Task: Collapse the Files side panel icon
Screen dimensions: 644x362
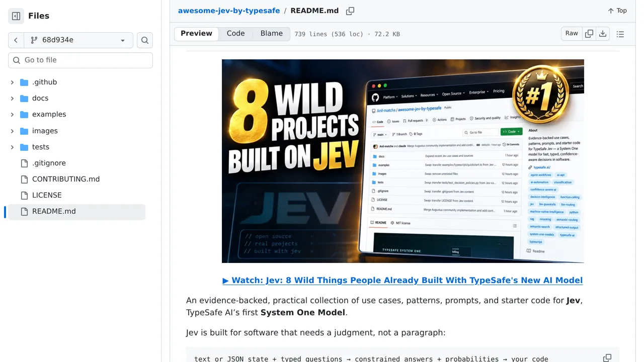Action: (x=16, y=16)
